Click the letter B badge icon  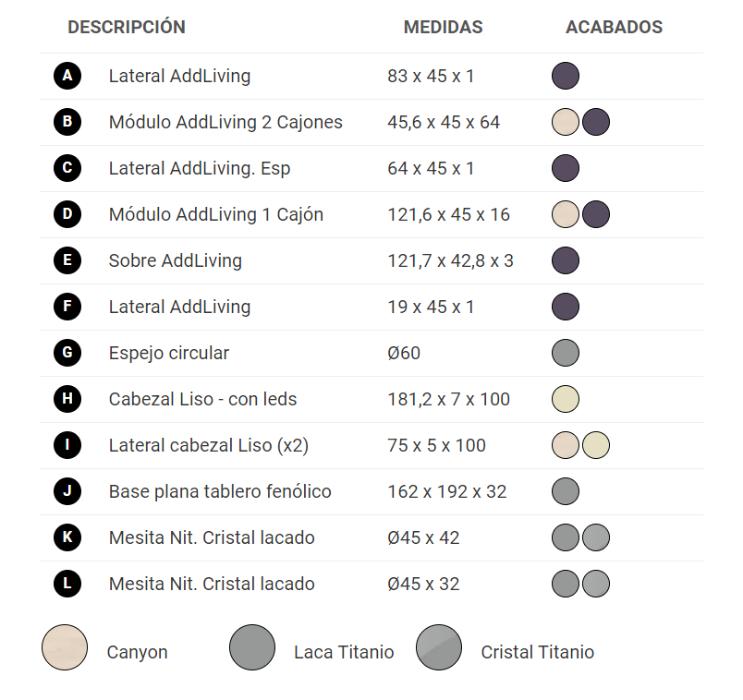click(67, 122)
